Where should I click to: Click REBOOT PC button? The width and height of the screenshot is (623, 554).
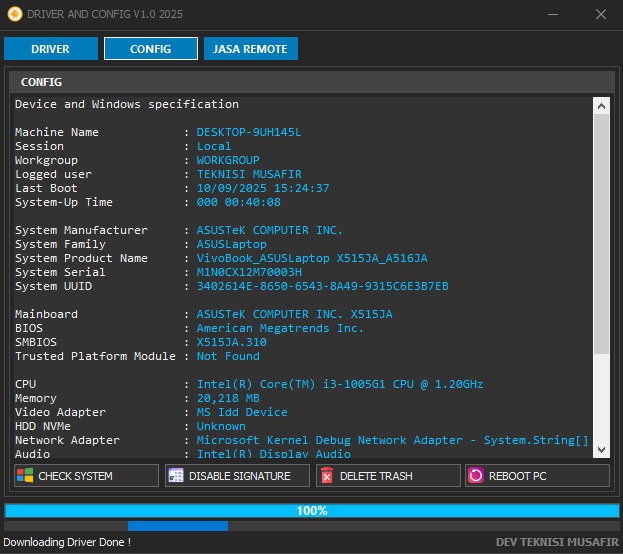tap(537, 475)
